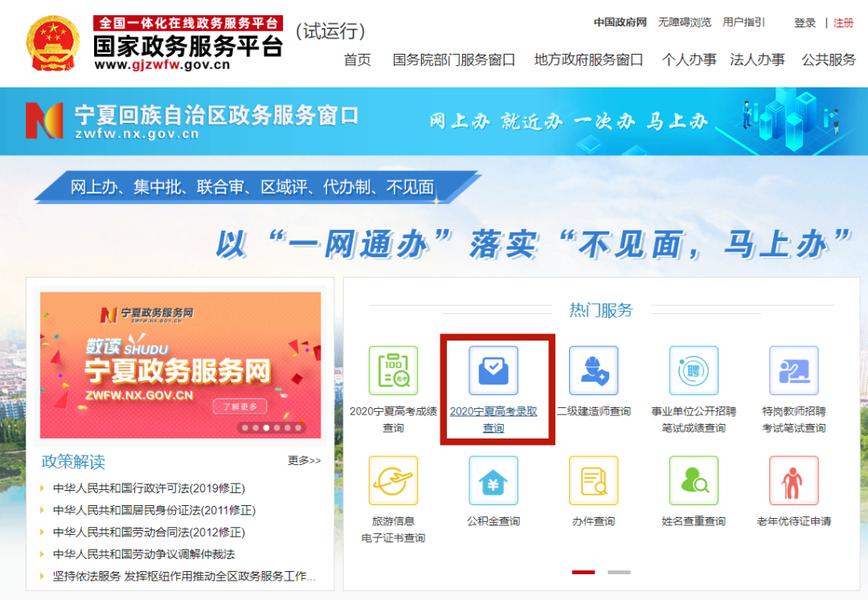Open the 特岗教师招聘考试笔试查询 icon

[793, 370]
